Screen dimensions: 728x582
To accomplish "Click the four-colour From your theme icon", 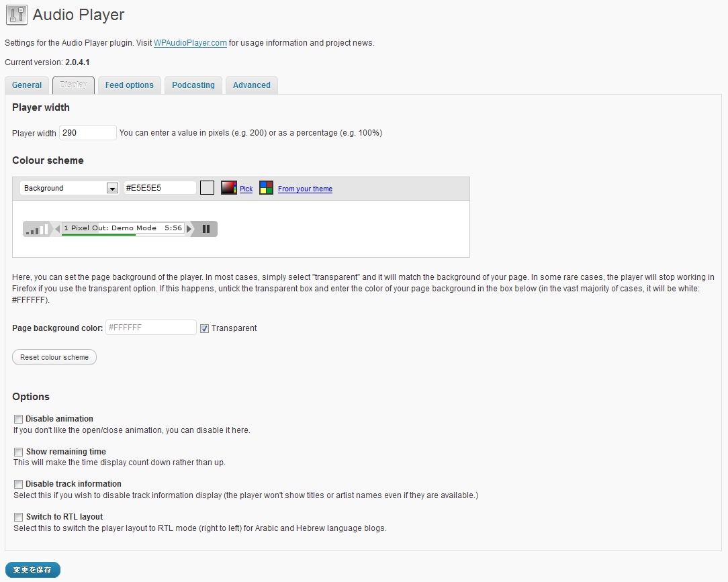I will coord(267,187).
